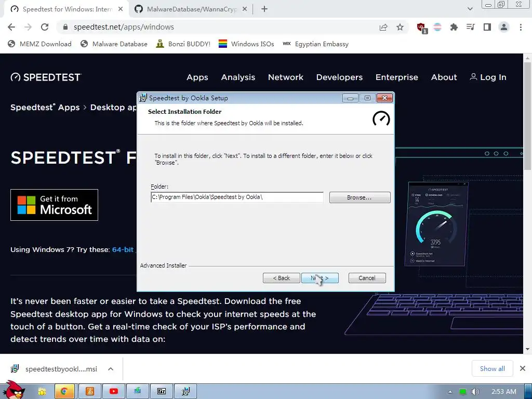Image resolution: width=532 pixels, height=399 pixels.
Task: Click the scrollbar down arrow
Action: pos(527,349)
